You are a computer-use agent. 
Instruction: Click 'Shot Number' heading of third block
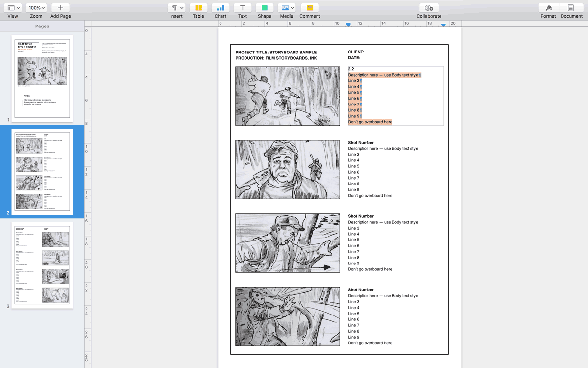[x=361, y=216]
